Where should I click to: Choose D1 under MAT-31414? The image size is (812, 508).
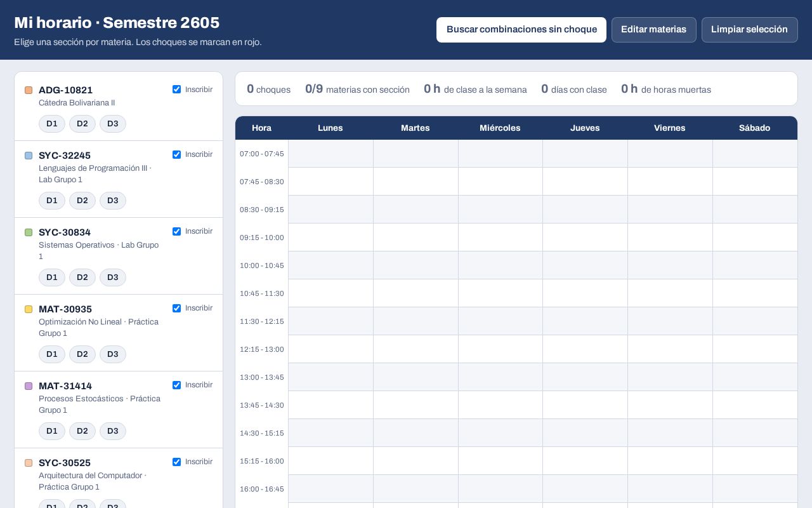(x=52, y=431)
